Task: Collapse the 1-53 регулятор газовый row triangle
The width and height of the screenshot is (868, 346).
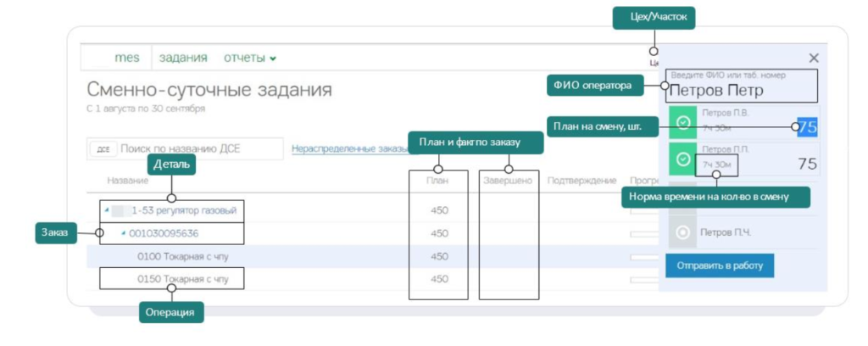Action: pyautogui.click(x=107, y=209)
